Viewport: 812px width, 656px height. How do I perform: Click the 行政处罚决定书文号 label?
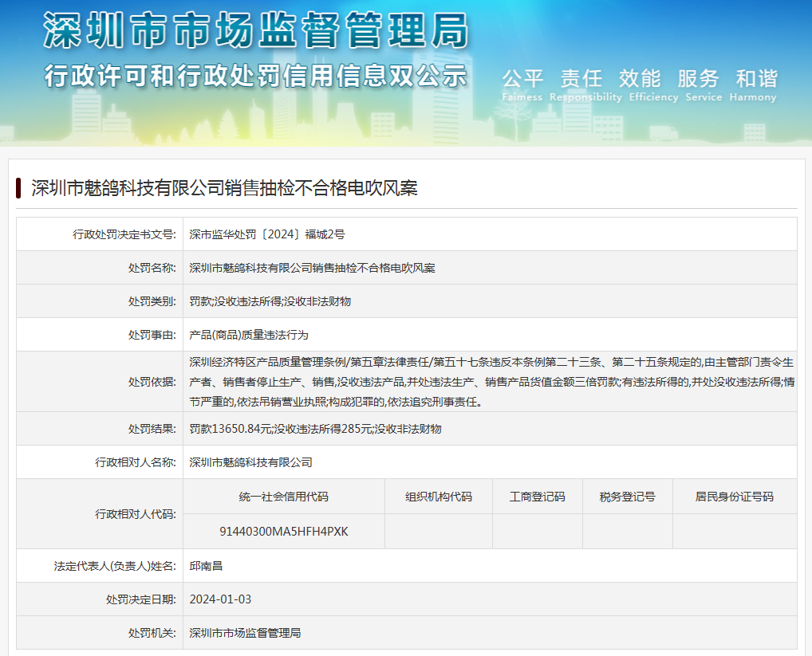tap(124, 234)
